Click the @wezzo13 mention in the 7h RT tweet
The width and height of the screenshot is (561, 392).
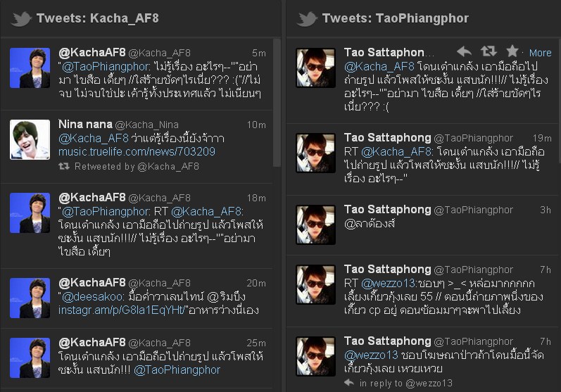tap(388, 284)
